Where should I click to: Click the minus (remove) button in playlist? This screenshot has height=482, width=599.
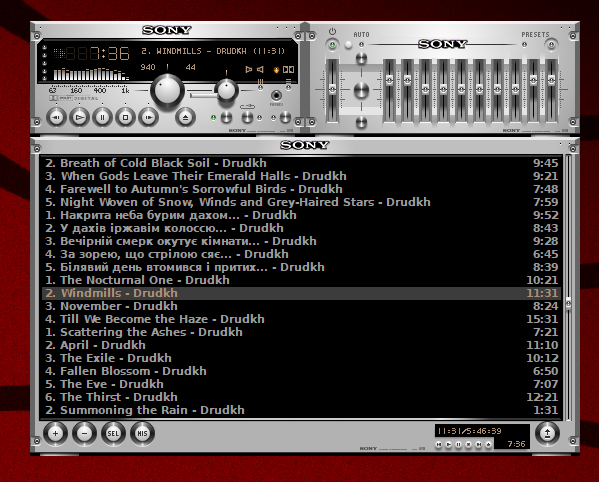tap(84, 433)
